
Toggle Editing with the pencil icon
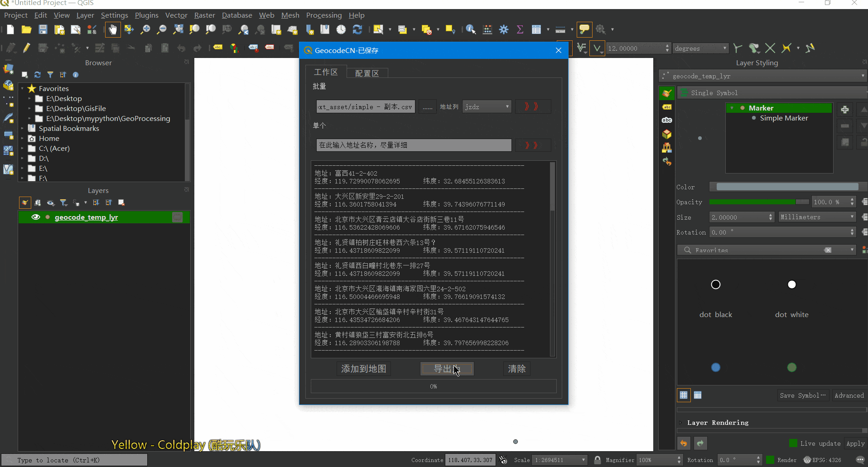point(27,48)
